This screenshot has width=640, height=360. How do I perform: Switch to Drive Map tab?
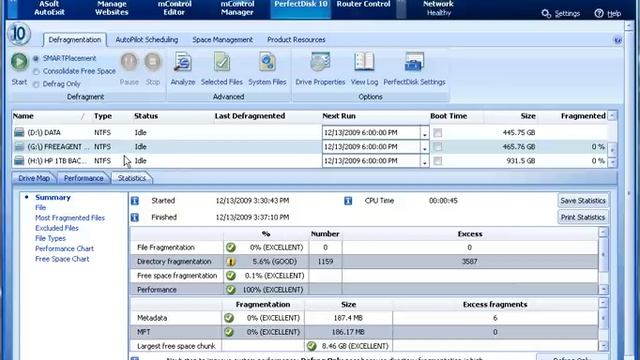[x=34, y=178]
